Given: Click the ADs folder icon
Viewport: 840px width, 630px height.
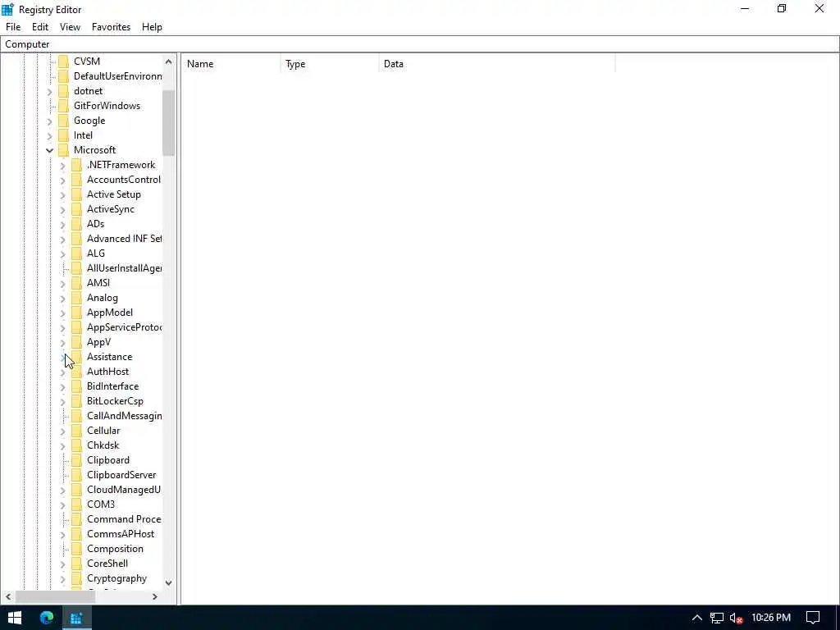Looking at the screenshot, I should coord(77,224).
